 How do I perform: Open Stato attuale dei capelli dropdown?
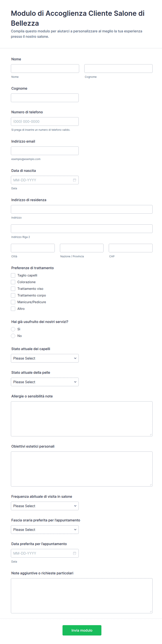tap(45, 358)
